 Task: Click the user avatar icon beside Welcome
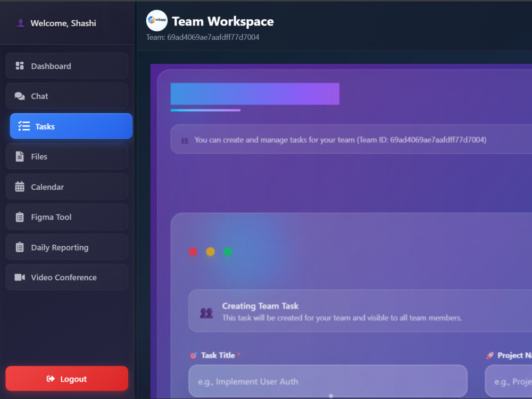[20, 23]
